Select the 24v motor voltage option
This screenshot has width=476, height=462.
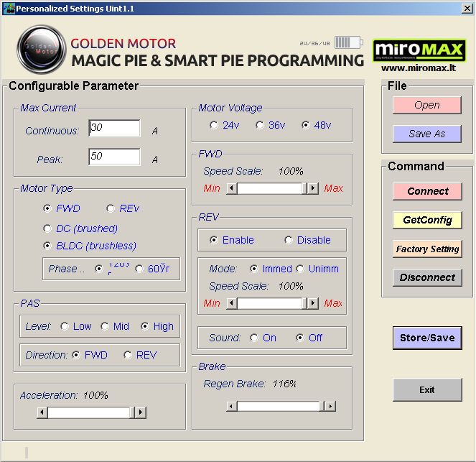[214, 125]
